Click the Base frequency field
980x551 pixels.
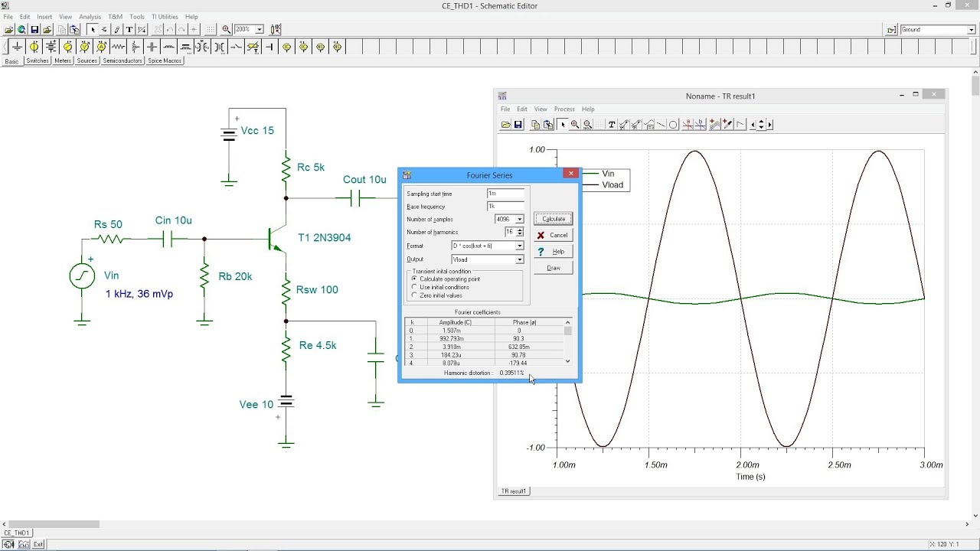click(505, 207)
